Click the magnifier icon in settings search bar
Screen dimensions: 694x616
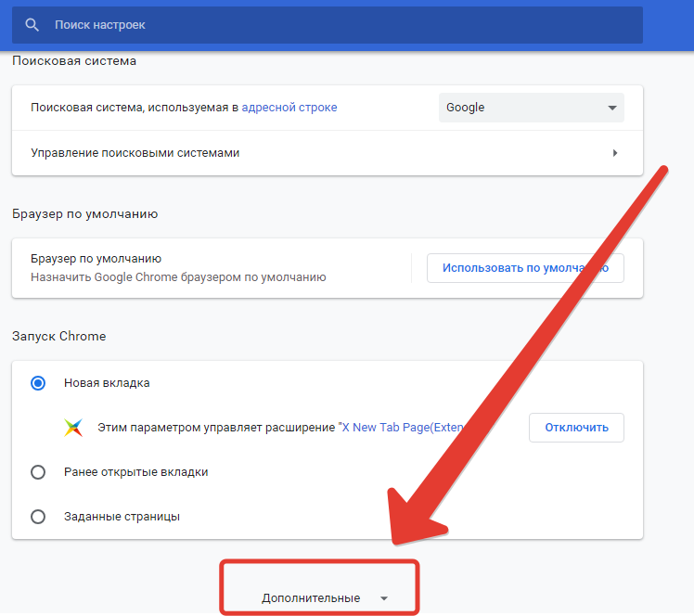[32, 24]
